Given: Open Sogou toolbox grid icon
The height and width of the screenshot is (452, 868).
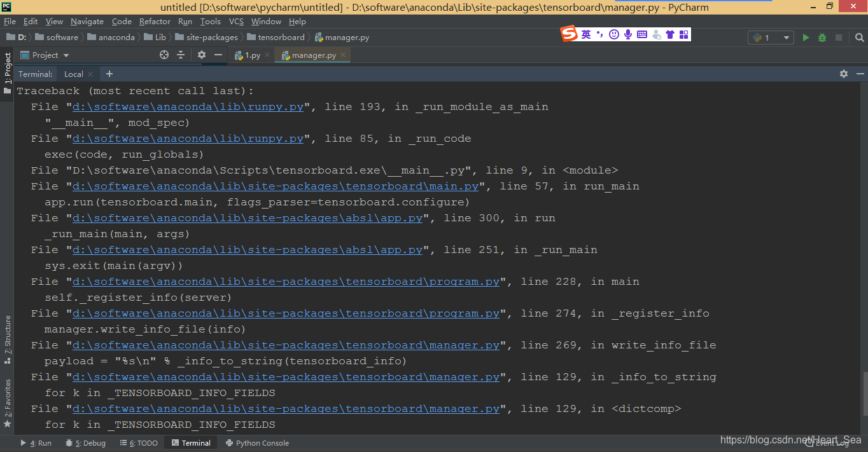Looking at the screenshot, I should coord(684,34).
